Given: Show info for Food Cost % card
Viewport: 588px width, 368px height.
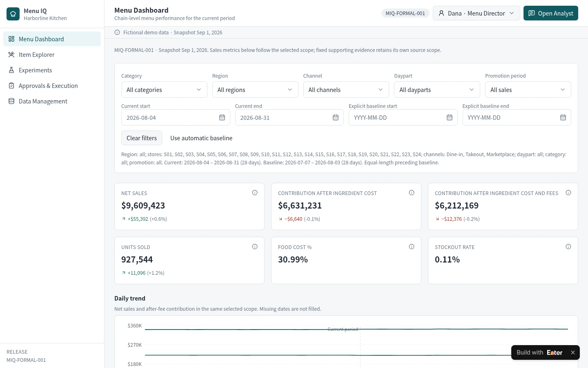Looking at the screenshot, I should pos(412,247).
